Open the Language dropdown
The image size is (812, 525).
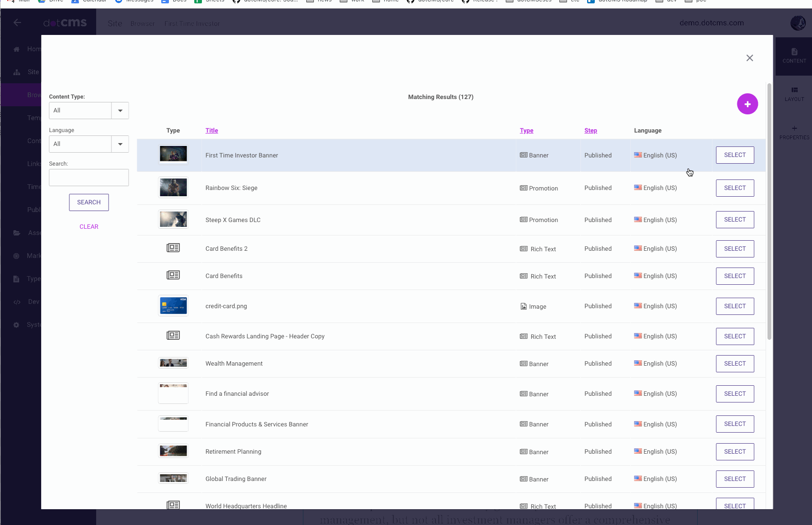(x=120, y=144)
